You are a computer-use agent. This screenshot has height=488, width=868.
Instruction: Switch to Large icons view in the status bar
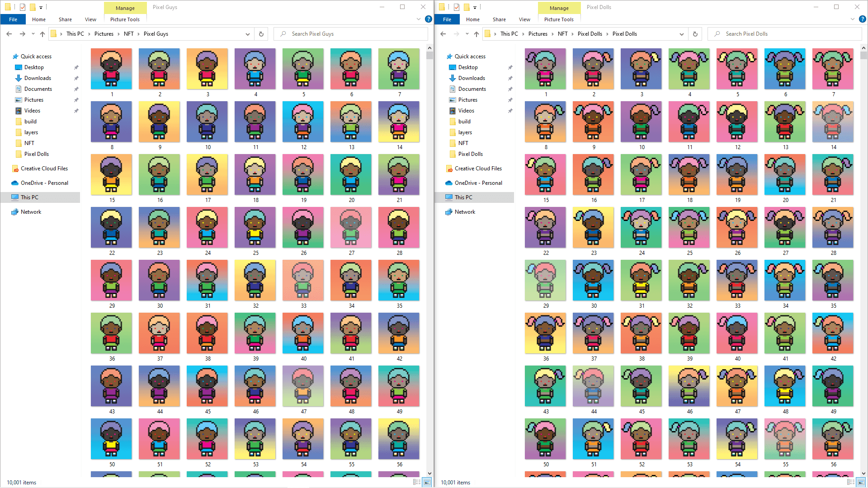click(427, 482)
